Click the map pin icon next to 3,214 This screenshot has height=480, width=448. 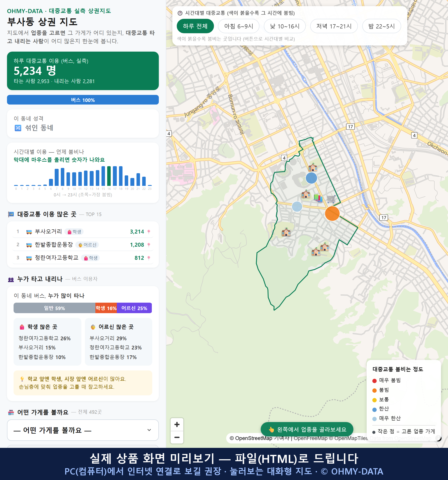coord(149,232)
